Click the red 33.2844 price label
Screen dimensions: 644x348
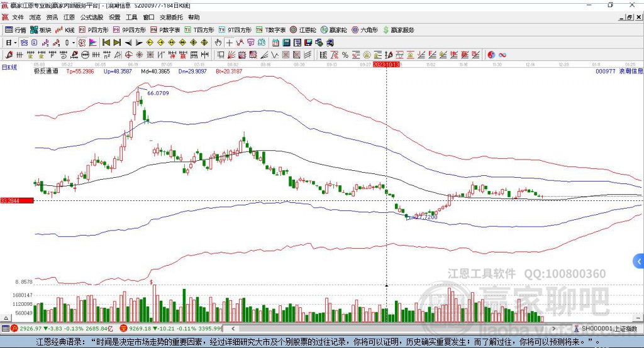point(17,200)
